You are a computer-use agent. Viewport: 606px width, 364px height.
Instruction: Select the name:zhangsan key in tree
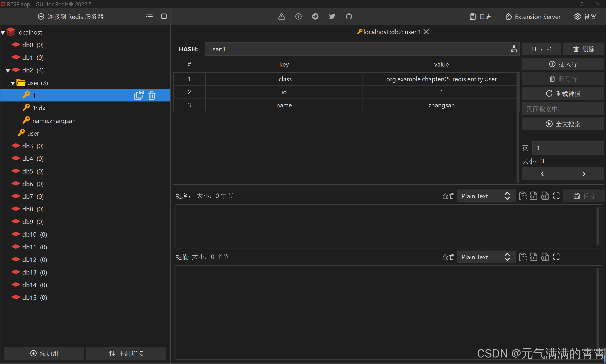pyautogui.click(x=54, y=121)
